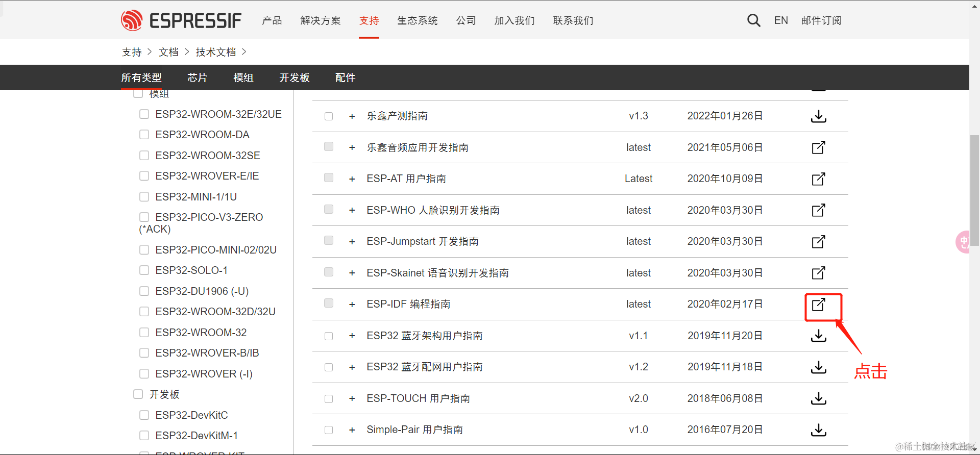Viewport: 980px width, 455px height.
Task: Expand ESP-IDF 编程指南 row plus
Action: (x=352, y=305)
